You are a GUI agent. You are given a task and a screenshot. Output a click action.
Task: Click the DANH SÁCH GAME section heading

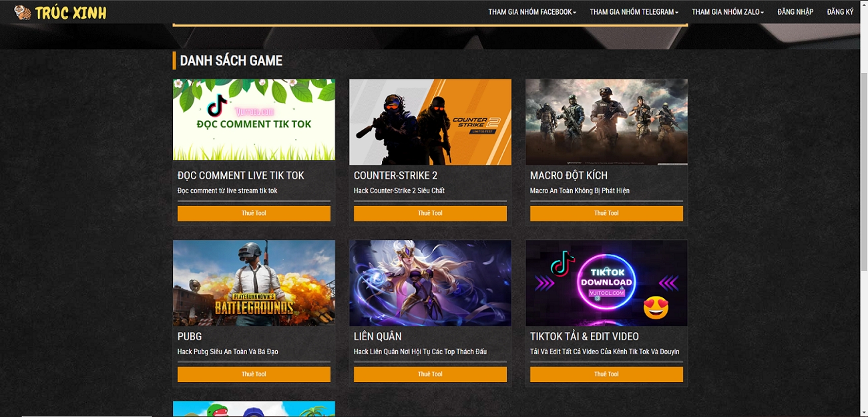pos(231,61)
